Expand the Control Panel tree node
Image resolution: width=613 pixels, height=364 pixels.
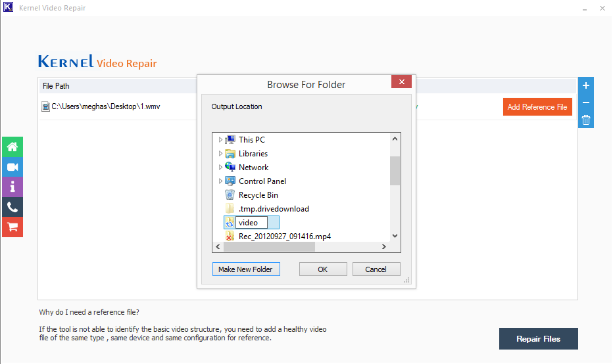(x=220, y=181)
